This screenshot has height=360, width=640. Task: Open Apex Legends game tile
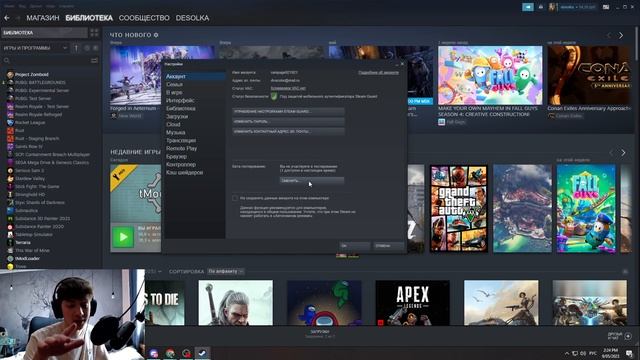click(413, 303)
